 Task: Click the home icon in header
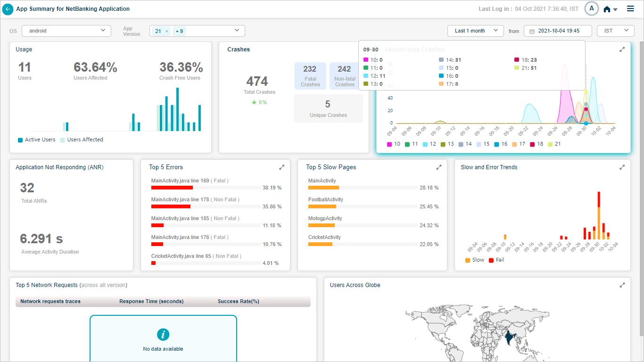(607, 9)
